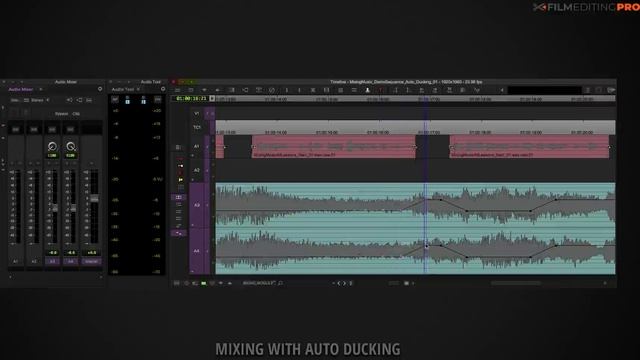Click the leftmost icon in timeline bottom bar
The width and height of the screenshot is (640, 360).
pyautogui.click(x=177, y=283)
